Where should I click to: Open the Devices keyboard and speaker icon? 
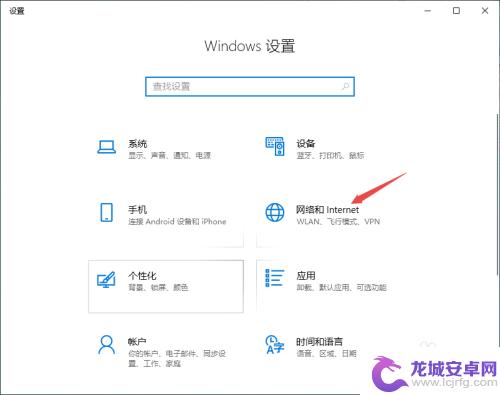tap(275, 146)
